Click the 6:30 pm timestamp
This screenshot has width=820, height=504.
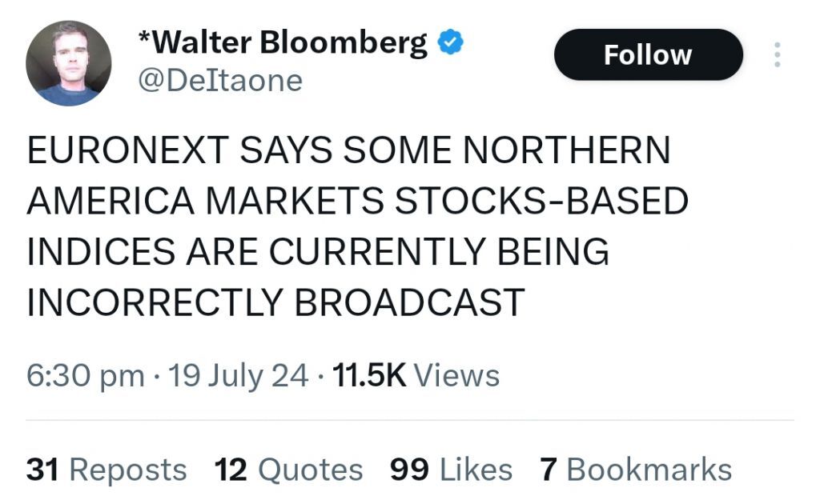pos(85,375)
